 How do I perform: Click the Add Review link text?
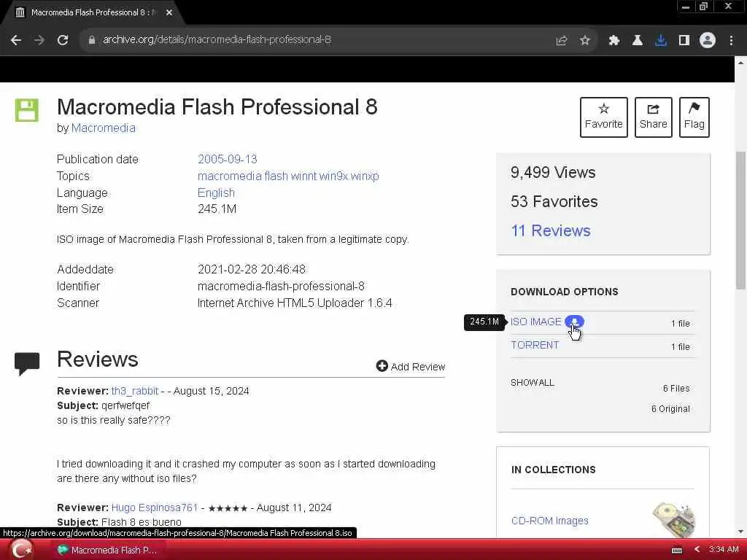(418, 367)
